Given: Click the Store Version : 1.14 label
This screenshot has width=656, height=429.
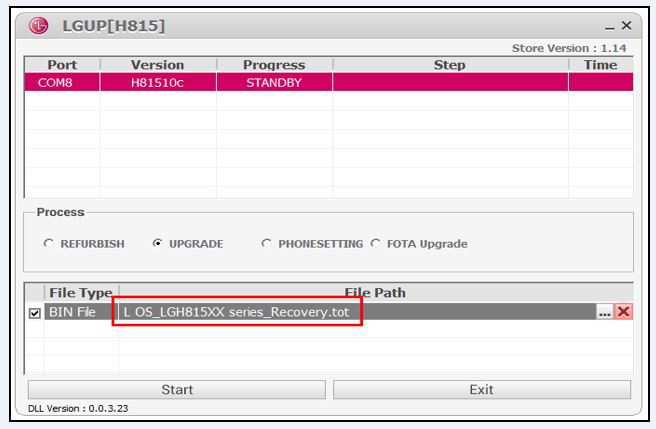Looking at the screenshot, I should (569, 49).
